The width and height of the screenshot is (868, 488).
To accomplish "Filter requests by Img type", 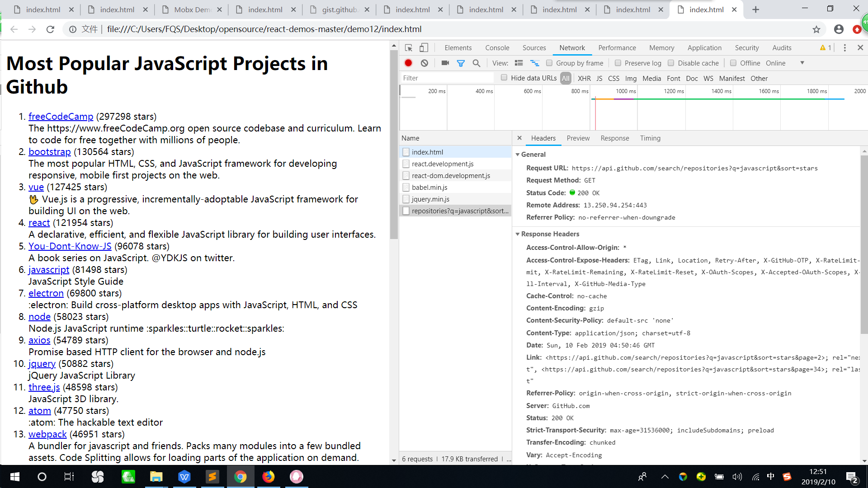I will click(631, 79).
